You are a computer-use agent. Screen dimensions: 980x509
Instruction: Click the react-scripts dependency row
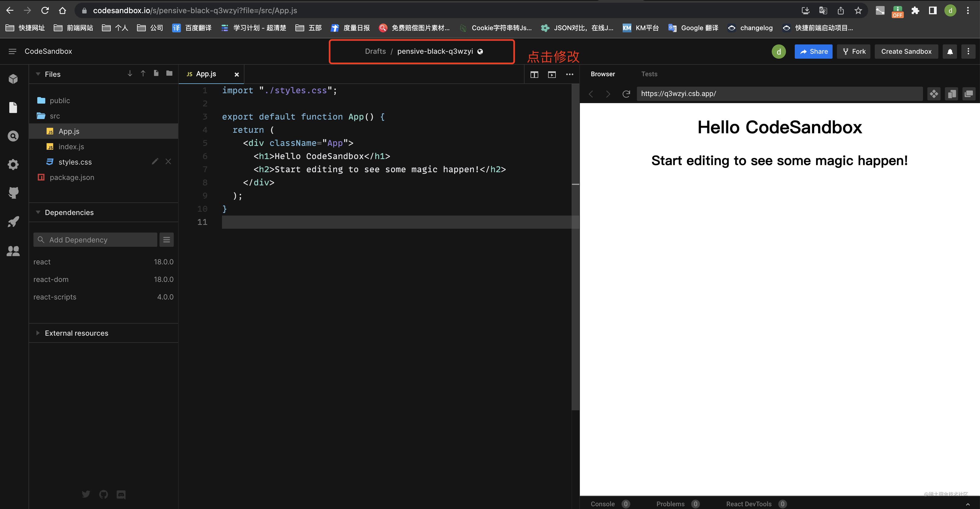tap(104, 297)
